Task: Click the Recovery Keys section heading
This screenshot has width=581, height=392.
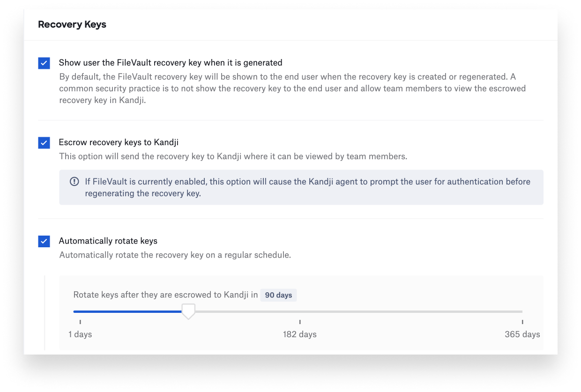Action: click(72, 24)
